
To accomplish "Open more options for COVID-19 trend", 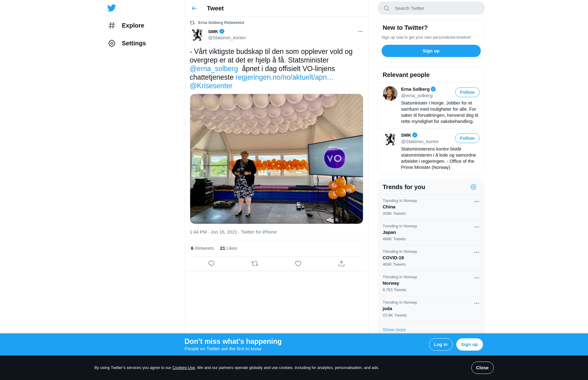I will click(x=477, y=252).
